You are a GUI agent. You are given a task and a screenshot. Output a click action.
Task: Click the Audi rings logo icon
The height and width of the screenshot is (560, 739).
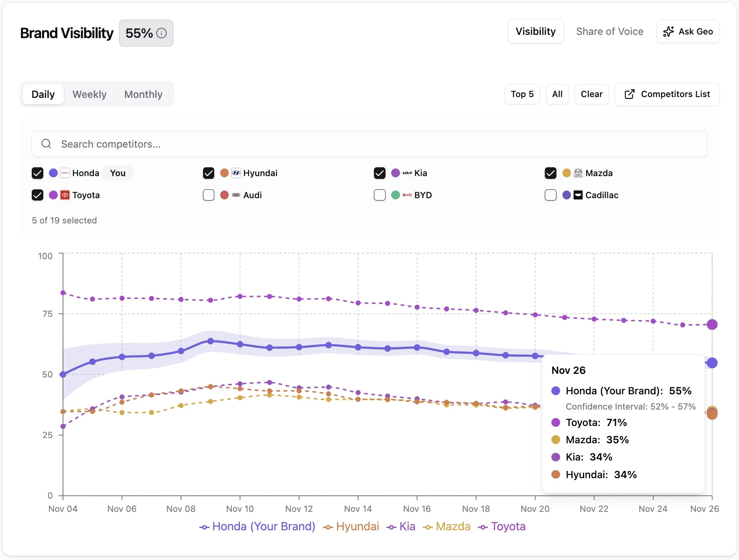pyautogui.click(x=236, y=195)
